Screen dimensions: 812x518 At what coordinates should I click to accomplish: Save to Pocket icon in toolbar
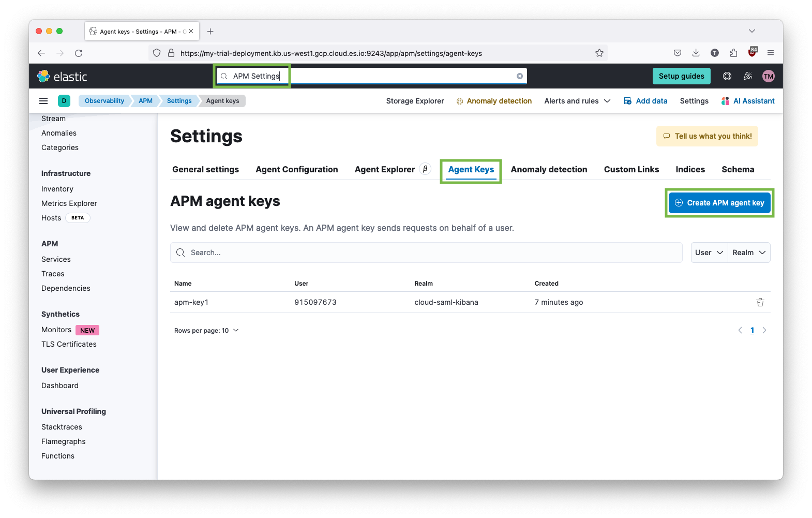pyautogui.click(x=678, y=53)
